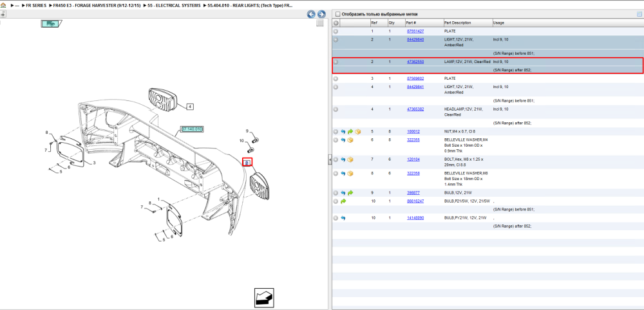Screen dimensions: 644x310
Task: Click package box icon on NUT 100012 row
Action: (x=357, y=132)
